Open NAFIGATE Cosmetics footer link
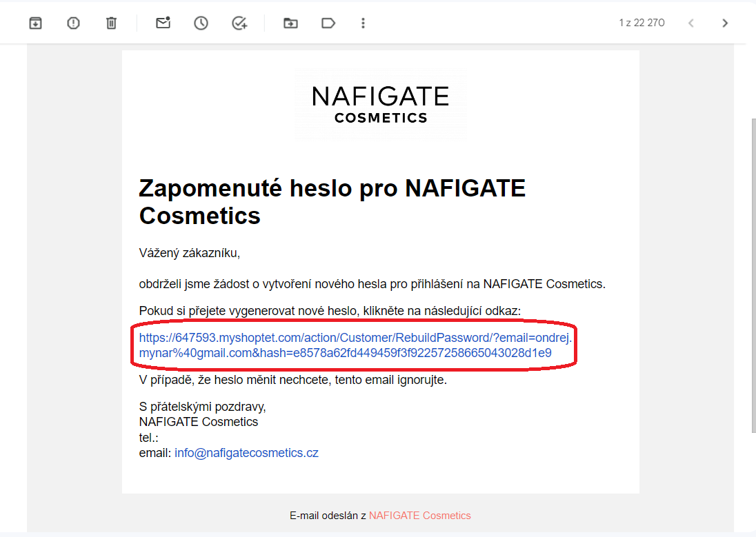This screenshot has height=537, width=756. [x=419, y=516]
